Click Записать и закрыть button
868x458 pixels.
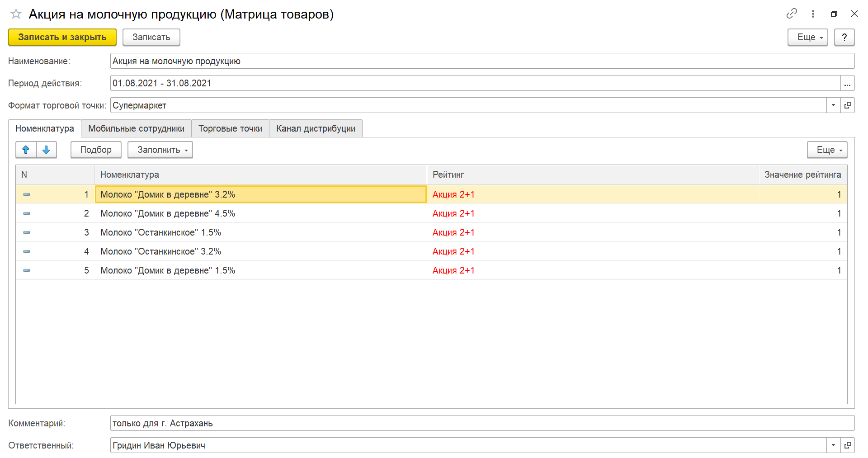[x=62, y=37]
